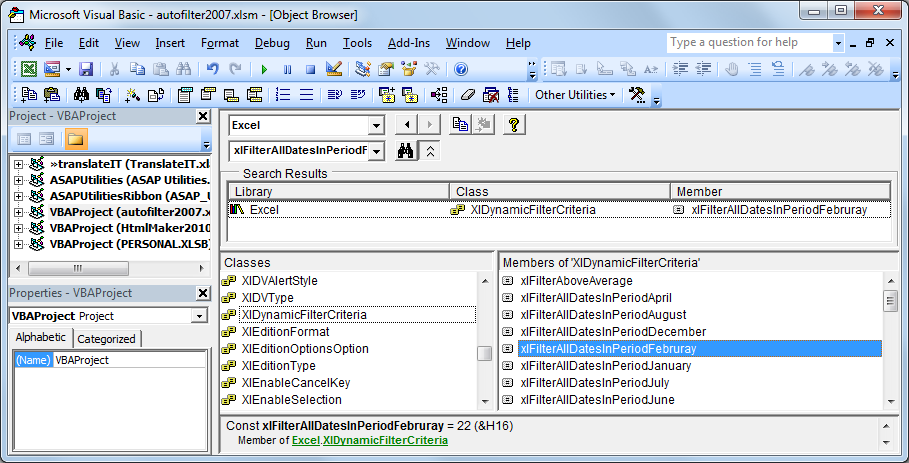Select member xlFilterAboveAverage
This screenshot has width=909, height=463.
(x=576, y=280)
